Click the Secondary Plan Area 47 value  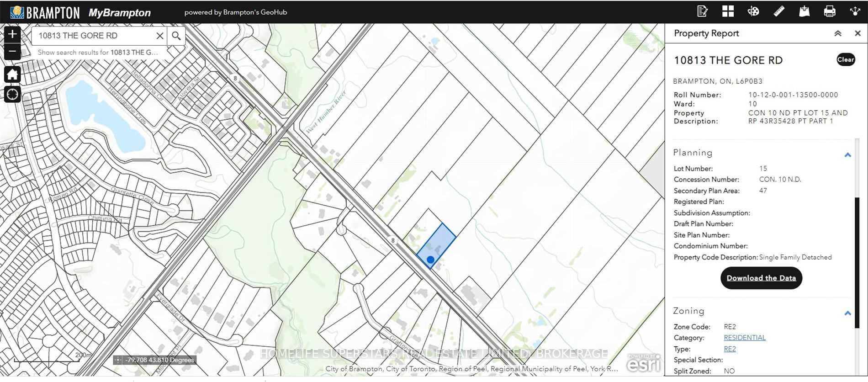[763, 191]
